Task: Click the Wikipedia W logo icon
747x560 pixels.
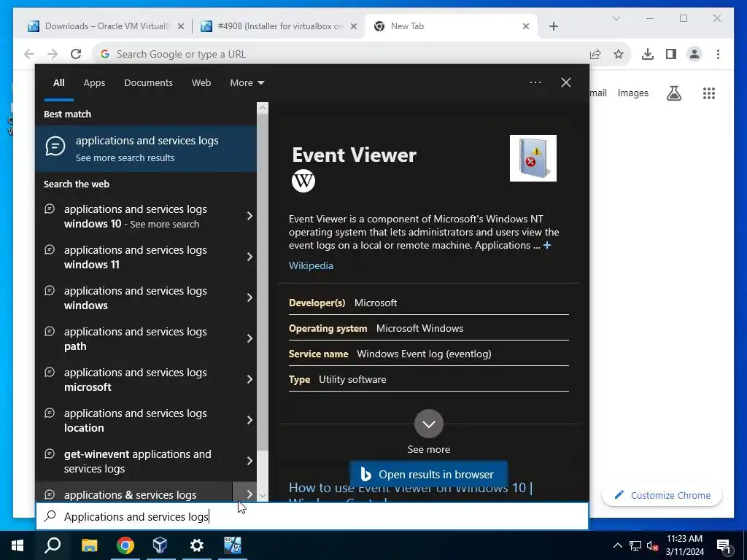Action: (x=303, y=181)
